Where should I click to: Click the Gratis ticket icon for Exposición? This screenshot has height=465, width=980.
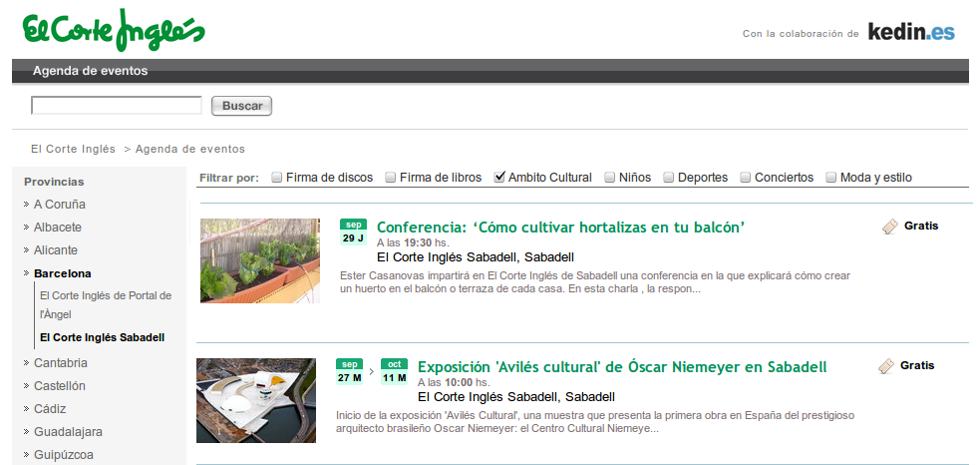click(x=886, y=366)
